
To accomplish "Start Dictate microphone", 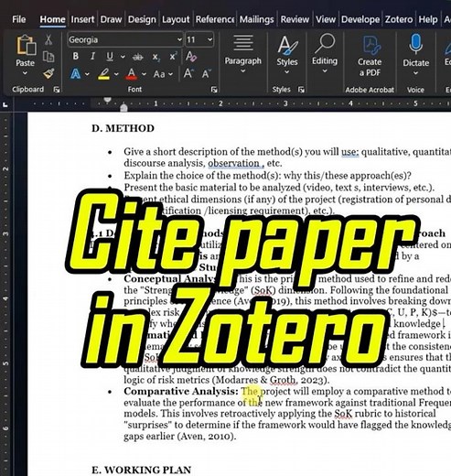I will coord(416,55).
